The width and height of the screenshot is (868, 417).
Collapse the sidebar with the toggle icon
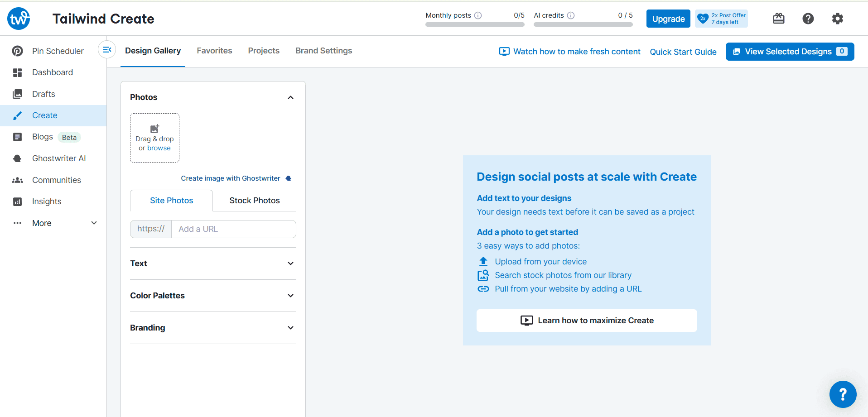pos(107,50)
